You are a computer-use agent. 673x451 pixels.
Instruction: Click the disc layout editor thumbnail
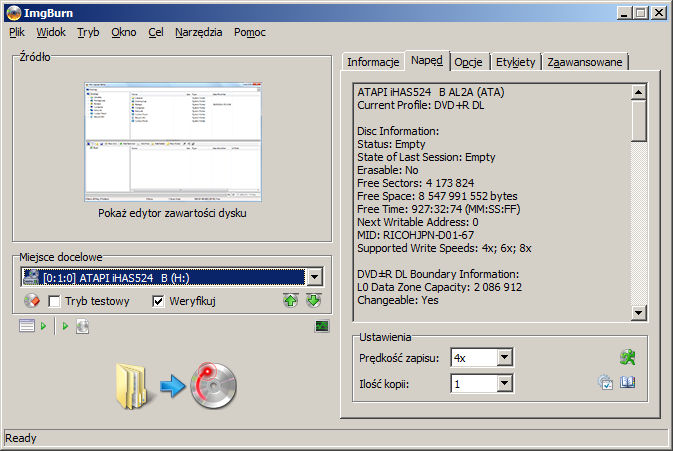[x=173, y=142]
